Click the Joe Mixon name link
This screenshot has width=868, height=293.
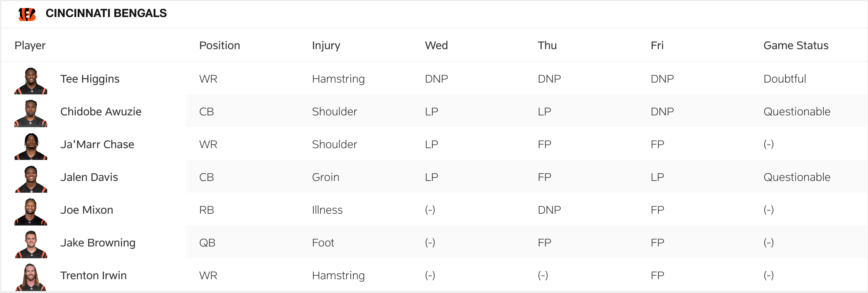point(87,210)
